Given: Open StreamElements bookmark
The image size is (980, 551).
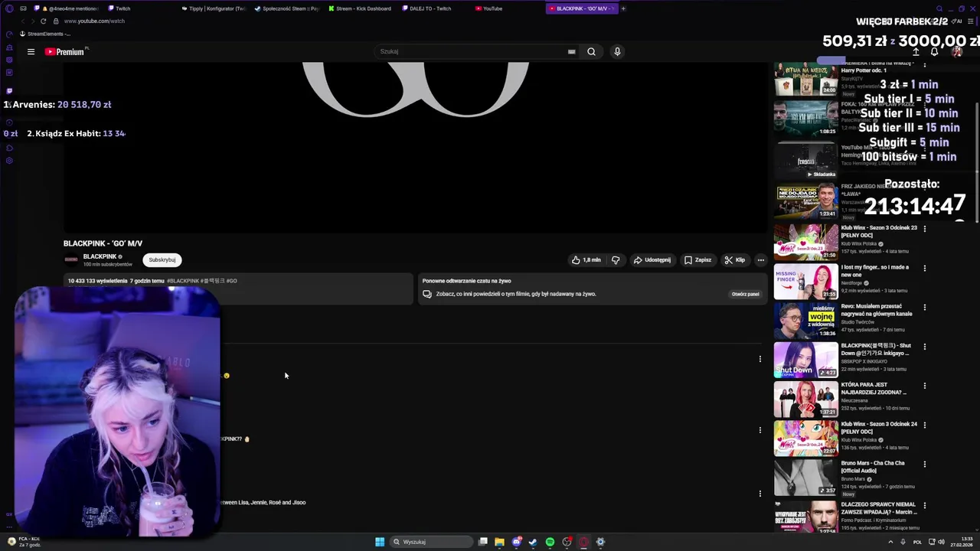Looking at the screenshot, I should point(45,34).
